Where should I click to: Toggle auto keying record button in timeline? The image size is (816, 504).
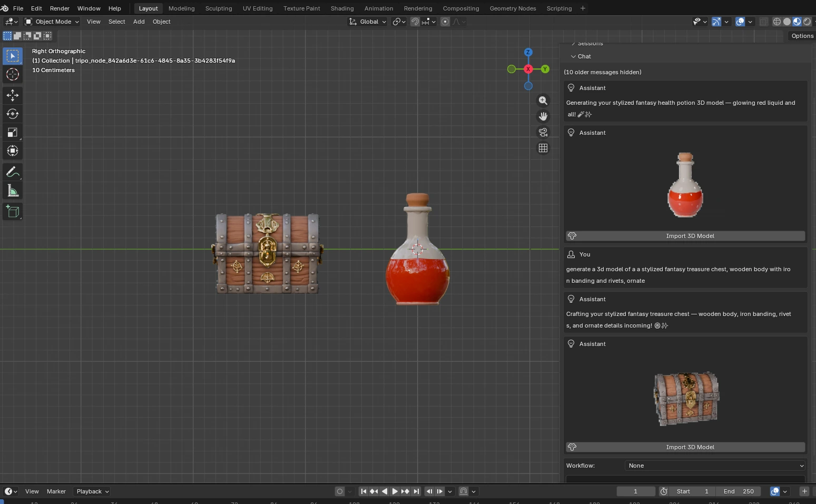(x=340, y=491)
